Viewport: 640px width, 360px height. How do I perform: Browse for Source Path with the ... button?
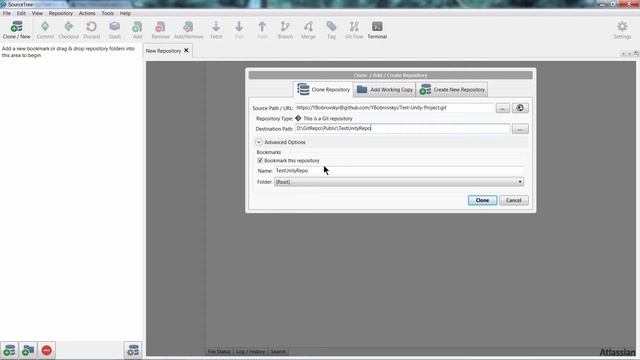point(503,108)
